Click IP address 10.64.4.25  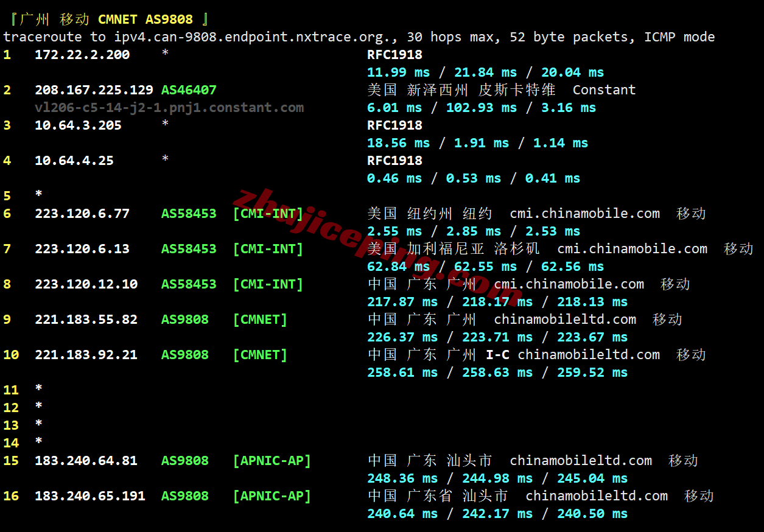point(74,161)
